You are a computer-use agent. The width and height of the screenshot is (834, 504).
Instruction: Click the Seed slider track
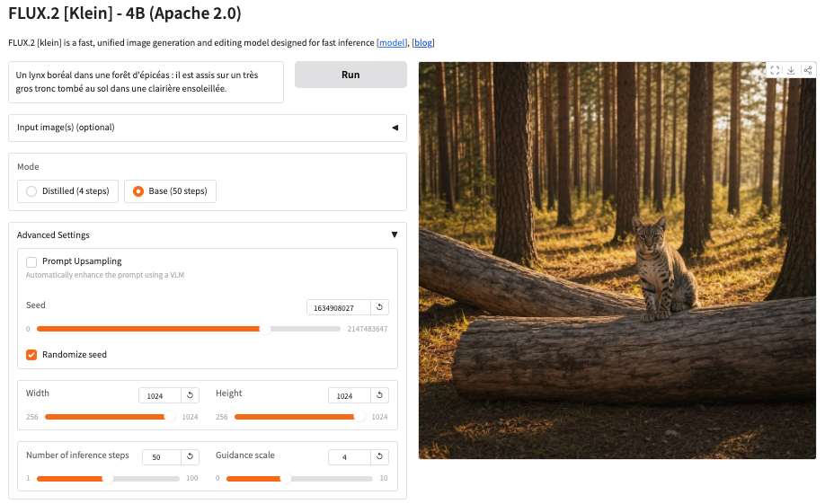tap(180, 329)
